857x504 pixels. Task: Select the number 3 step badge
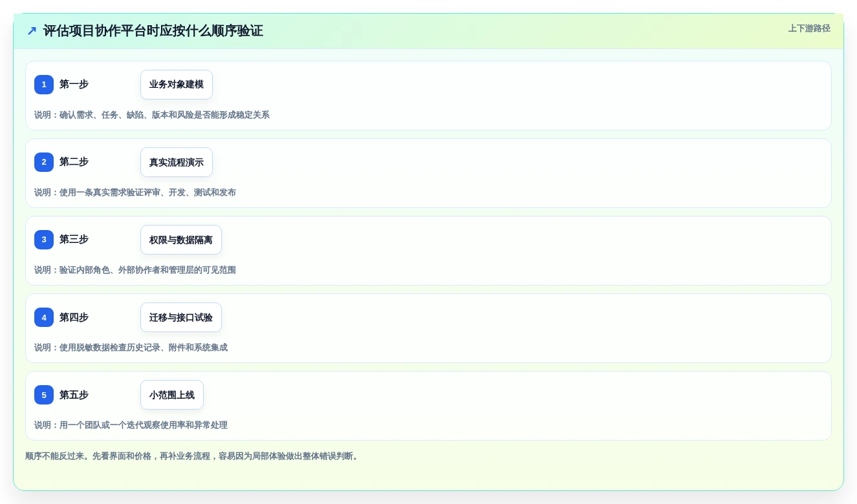[44, 240]
